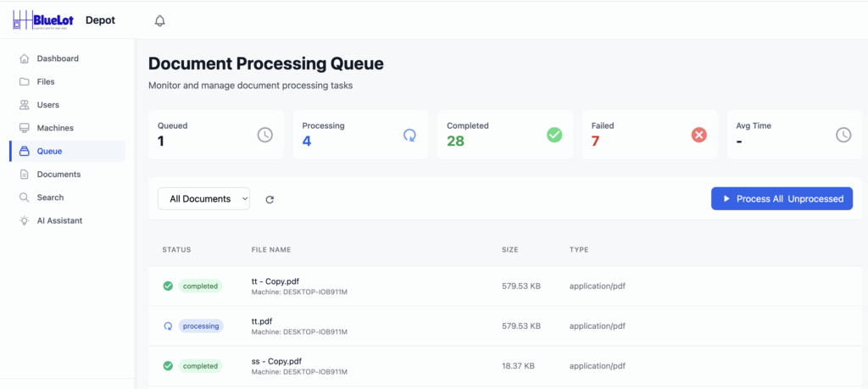Open the Users page
868x389 pixels.
[x=48, y=105]
